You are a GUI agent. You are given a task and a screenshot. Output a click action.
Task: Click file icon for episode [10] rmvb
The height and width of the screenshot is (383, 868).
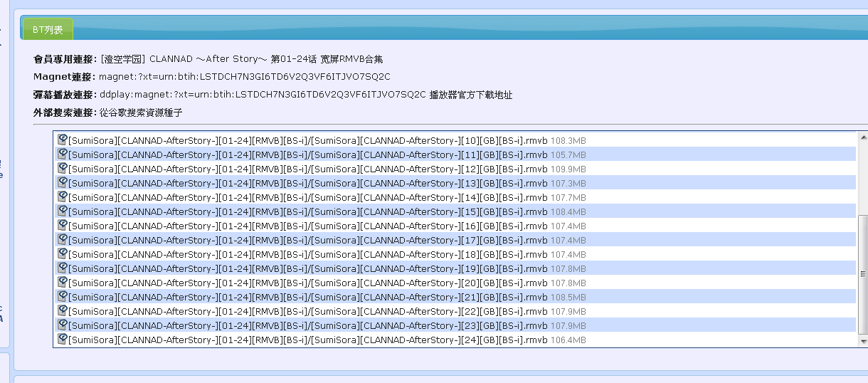pos(62,140)
